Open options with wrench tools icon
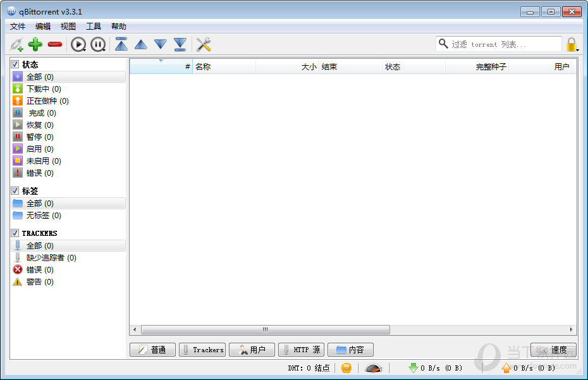 pos(204,44)
